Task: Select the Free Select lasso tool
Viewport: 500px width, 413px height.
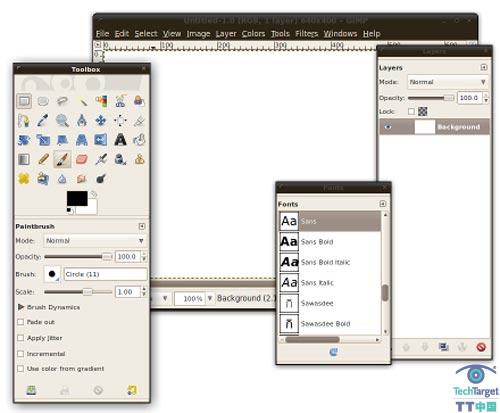Action: click(62, 101)
